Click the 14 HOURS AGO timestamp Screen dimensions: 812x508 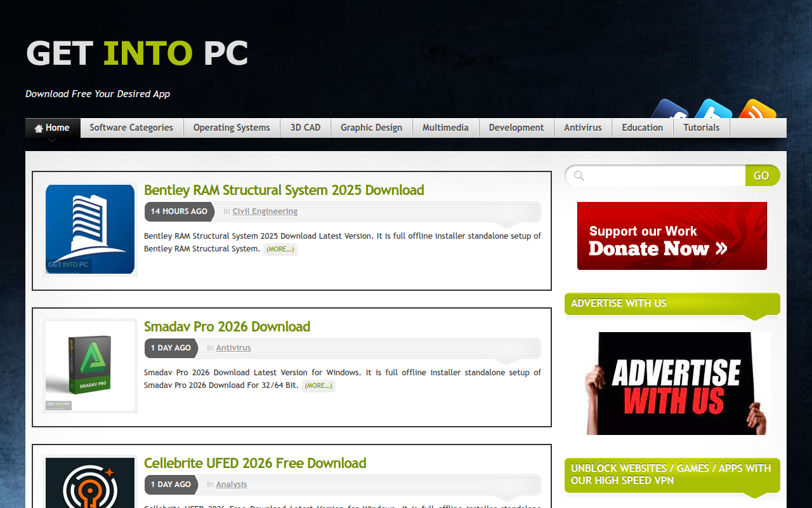pyautogui.click(x=179, y=211)
